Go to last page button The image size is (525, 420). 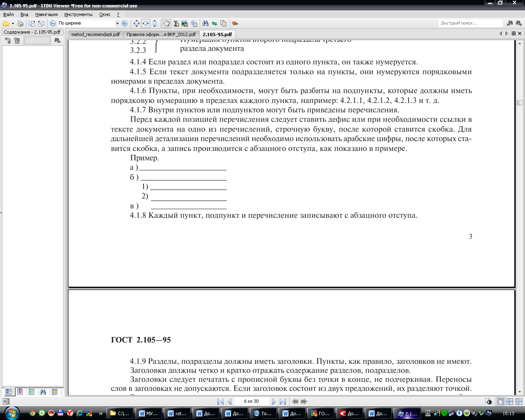coord(283,402)
